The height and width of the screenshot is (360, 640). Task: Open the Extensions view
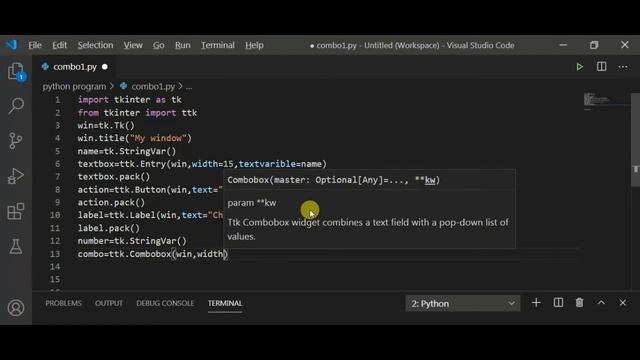16,211
